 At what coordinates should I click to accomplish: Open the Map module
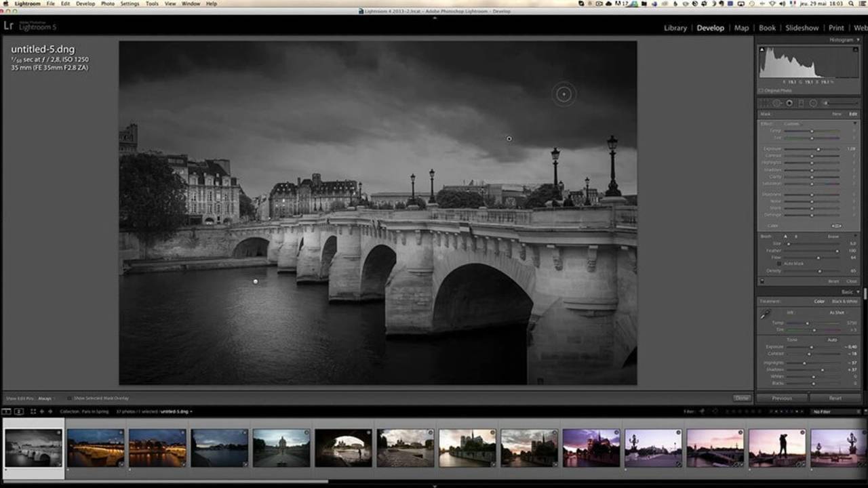pos(742,28)
